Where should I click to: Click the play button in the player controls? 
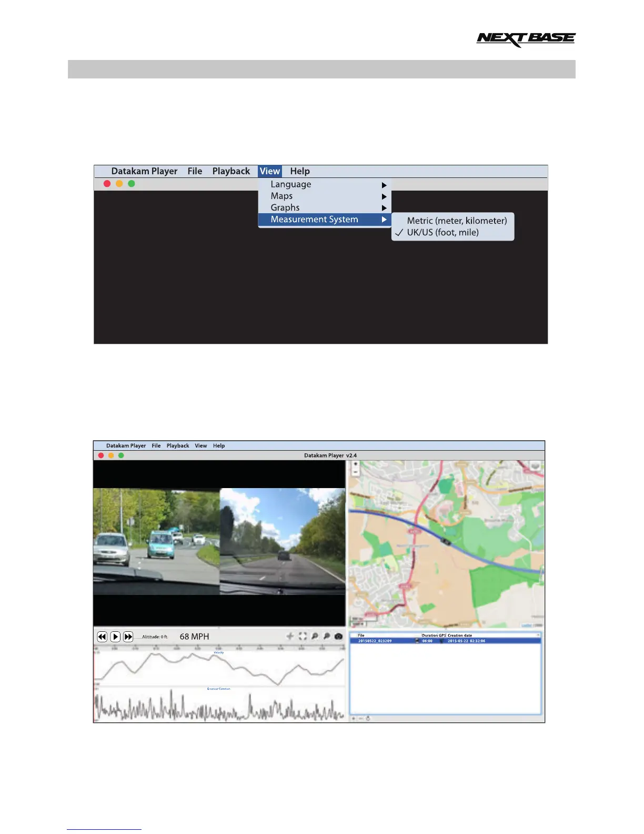coord(115,637)
